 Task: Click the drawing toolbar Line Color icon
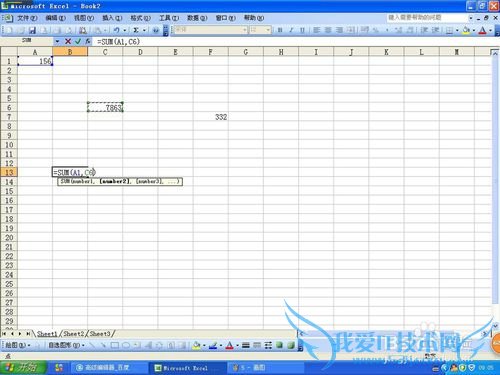tap(213, 345)
